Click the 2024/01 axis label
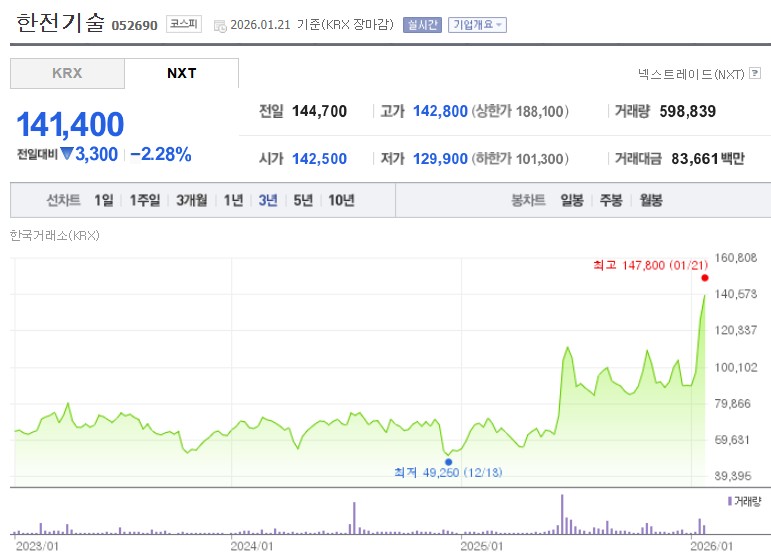Screen dimensions: 771x560 coord(252,546)
